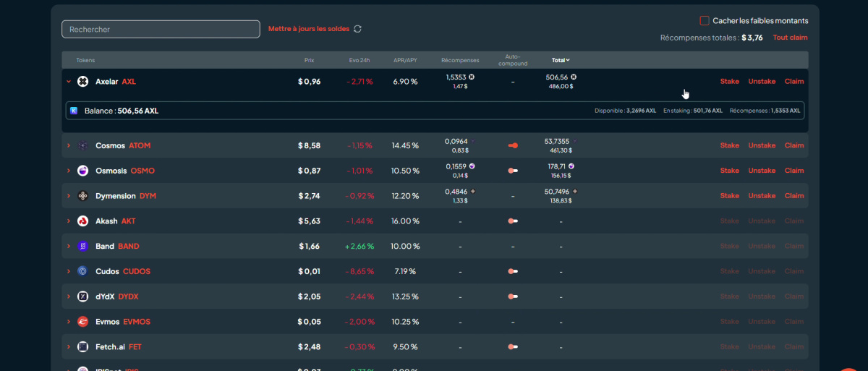Click the dYdX DYDX token icon
Screen dimensions: 868x371
tap(82, 297)
